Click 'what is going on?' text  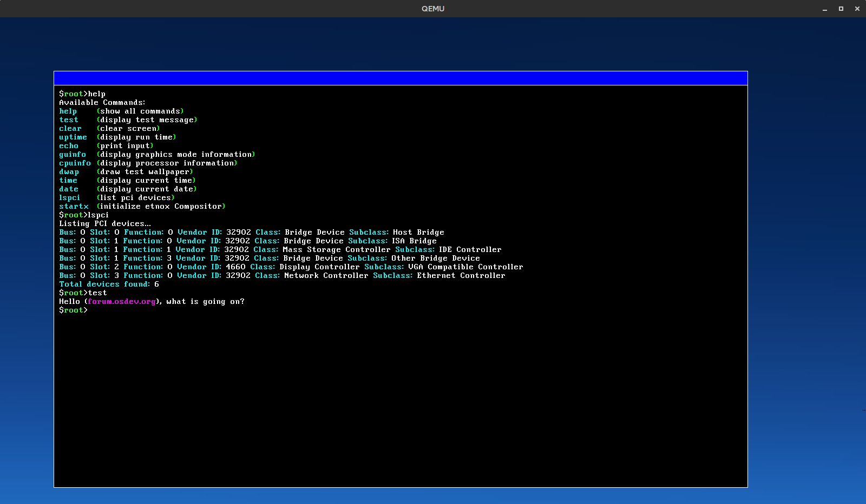point(206,302)
